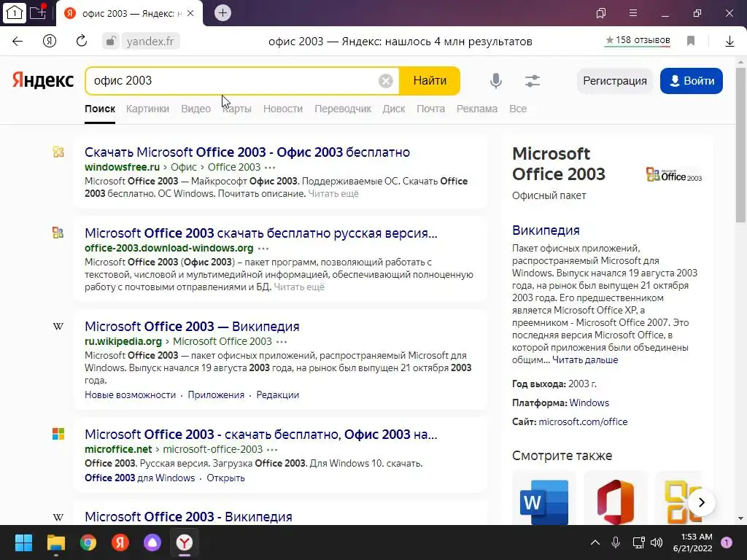Image resolution: width=747 pixels, height=560 pixels.
Task: Open the windowsfree.ru result options dots
Action: pyautogui.click(x=270, y=167)
